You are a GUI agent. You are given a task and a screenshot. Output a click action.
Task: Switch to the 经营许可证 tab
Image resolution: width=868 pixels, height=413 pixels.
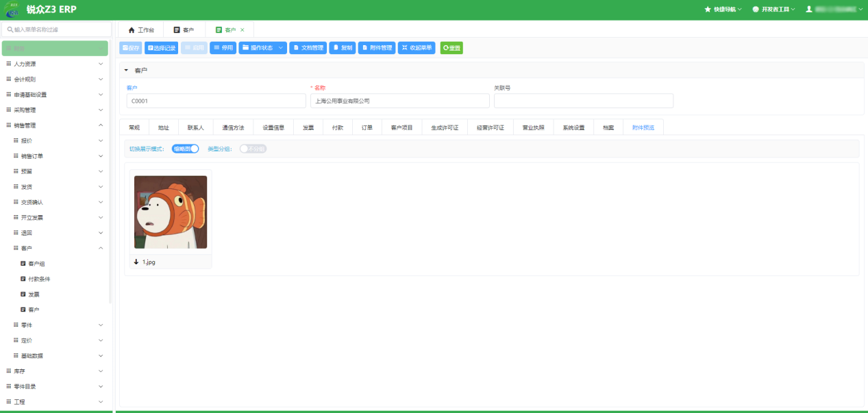(491, 128)
